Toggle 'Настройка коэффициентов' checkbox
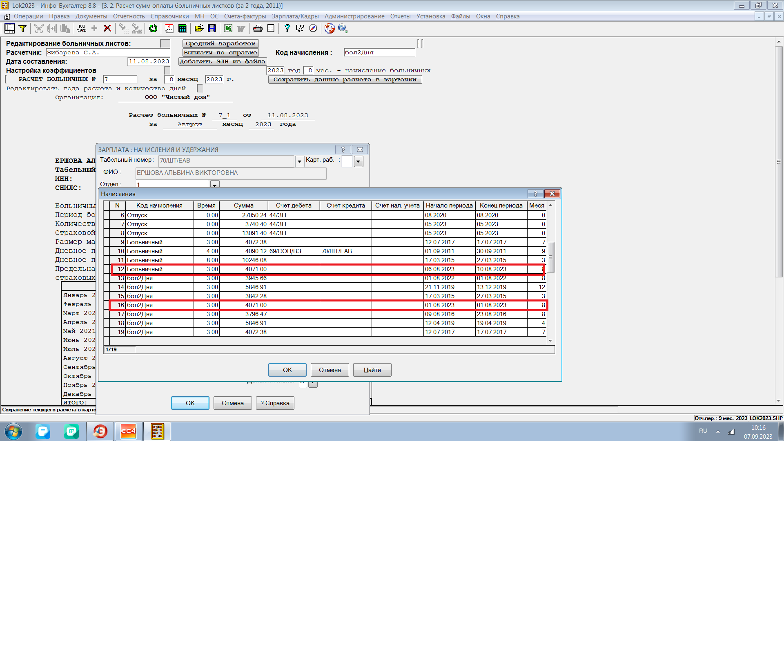This screenshot has width=784, height=672. (x=167, y=70)
